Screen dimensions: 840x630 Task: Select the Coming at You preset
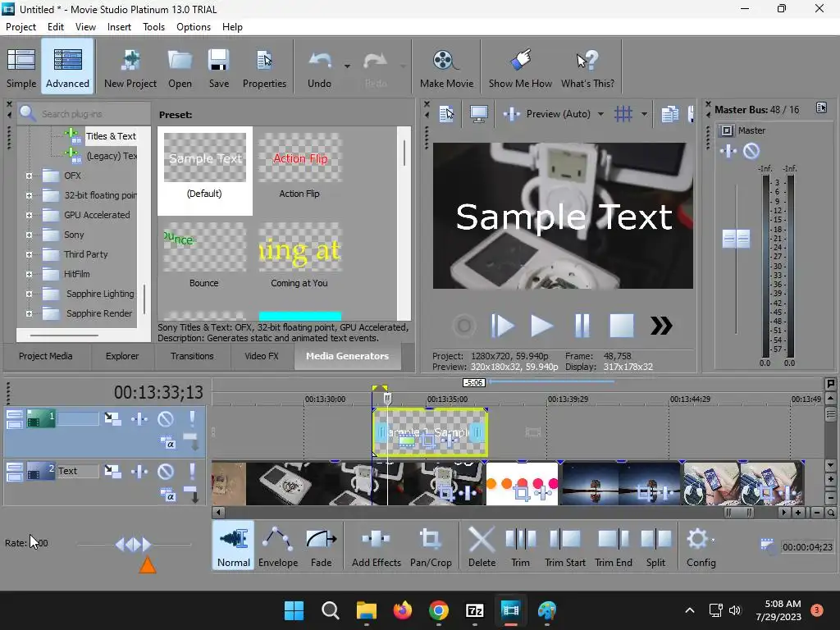pyautogui.click(x=299, y=256)
